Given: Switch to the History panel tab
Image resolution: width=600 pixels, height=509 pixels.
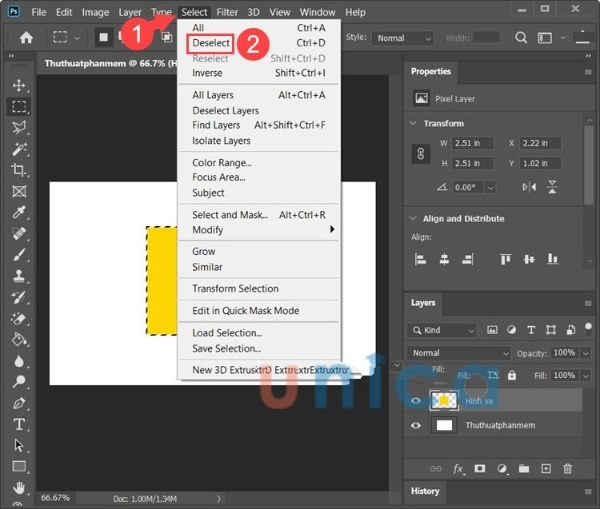Looking at the screenshot, I should pyautogui.click(x=425, y=491).
